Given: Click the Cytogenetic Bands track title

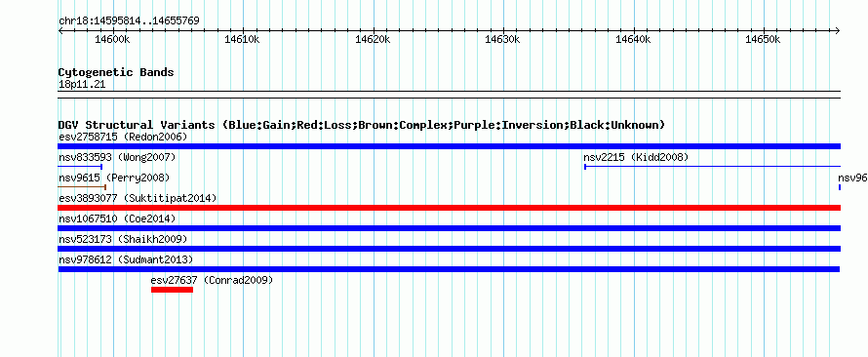Looking at the screenshot, I should (116, 72).
